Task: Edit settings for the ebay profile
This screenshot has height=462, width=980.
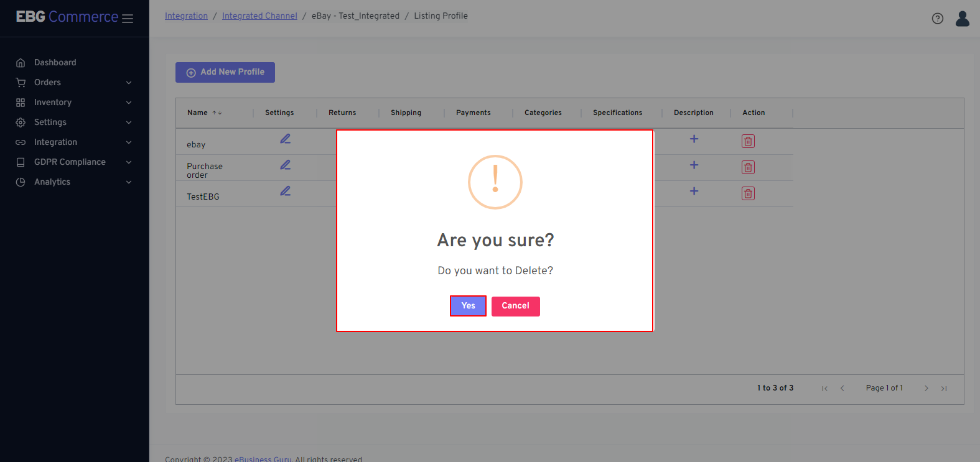Action: [x=285, y=139]
